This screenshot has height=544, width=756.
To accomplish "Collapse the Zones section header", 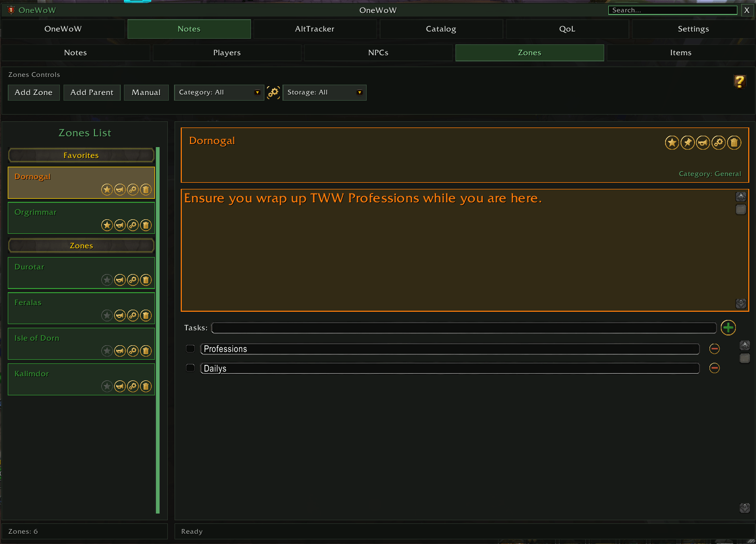I will click(81, 246).
